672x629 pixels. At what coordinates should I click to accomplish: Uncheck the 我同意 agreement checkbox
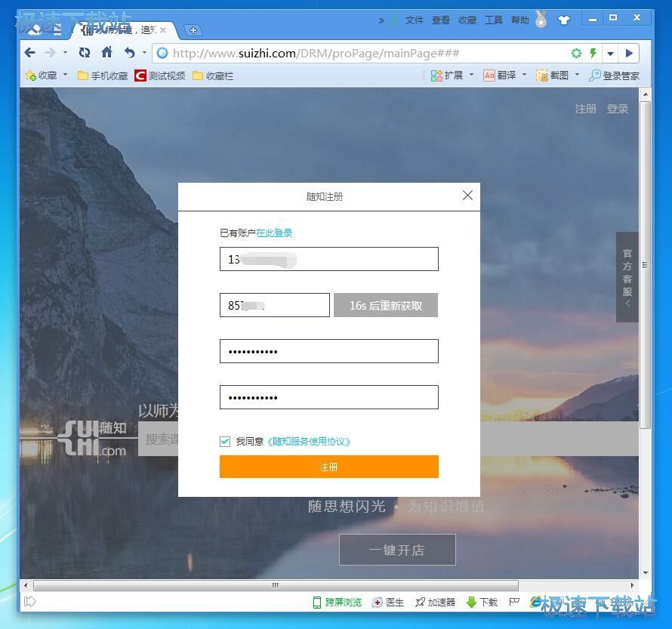point(224,441)
